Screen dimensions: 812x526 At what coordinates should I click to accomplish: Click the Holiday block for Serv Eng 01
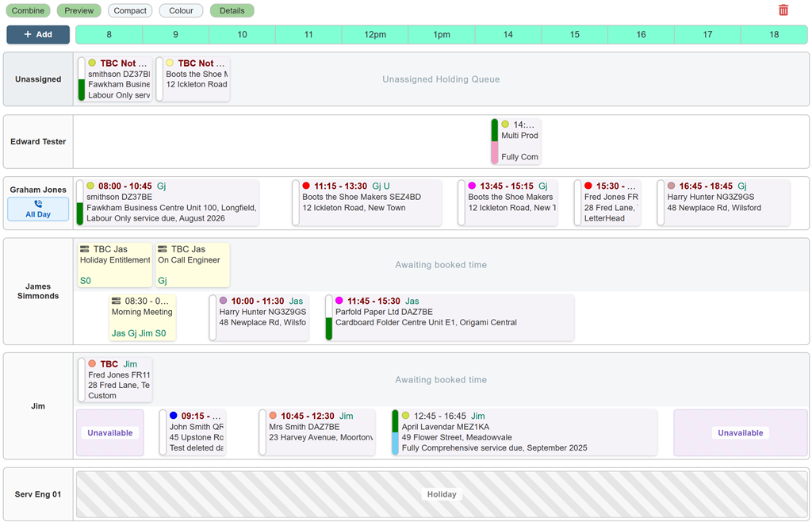tap(442, 494)
